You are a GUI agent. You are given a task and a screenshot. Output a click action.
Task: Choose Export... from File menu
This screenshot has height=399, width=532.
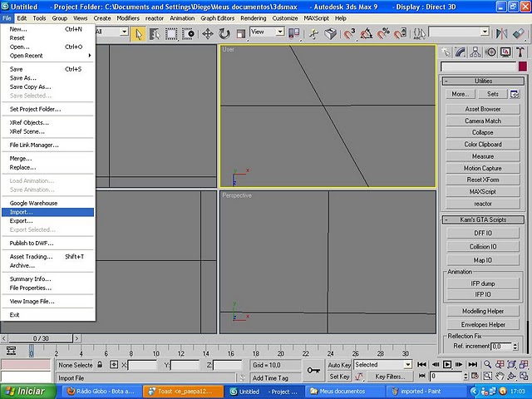pos(47,221)
